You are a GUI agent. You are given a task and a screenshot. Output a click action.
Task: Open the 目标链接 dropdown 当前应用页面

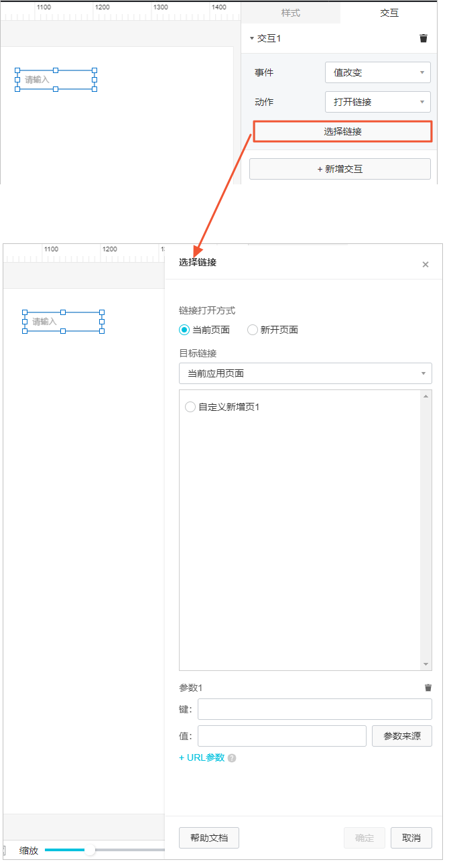tap(306, 373)
